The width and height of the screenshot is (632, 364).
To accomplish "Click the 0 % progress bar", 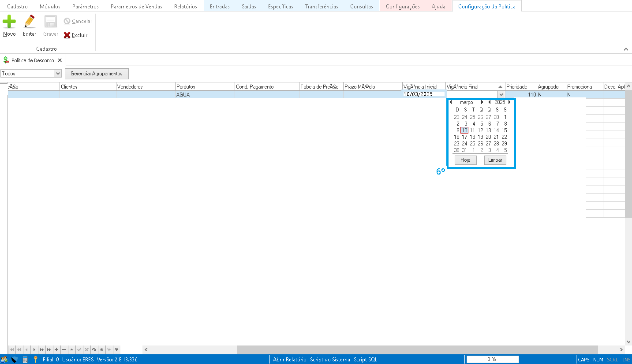I will pos(493,359).
